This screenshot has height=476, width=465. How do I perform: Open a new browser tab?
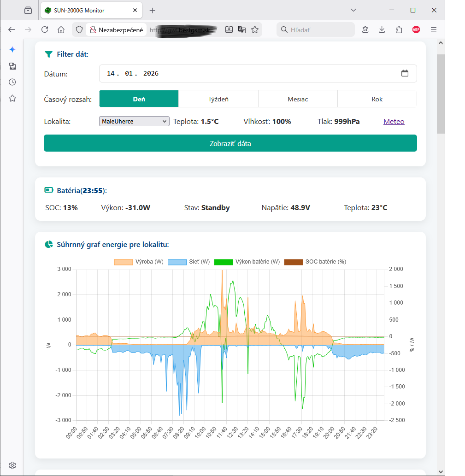(x=153, y=10)
